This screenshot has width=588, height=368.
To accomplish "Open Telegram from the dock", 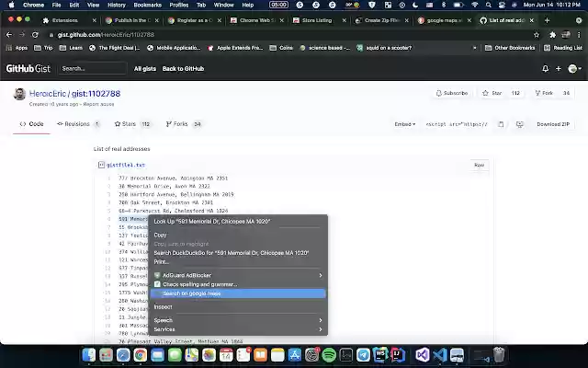I will 363,355.
